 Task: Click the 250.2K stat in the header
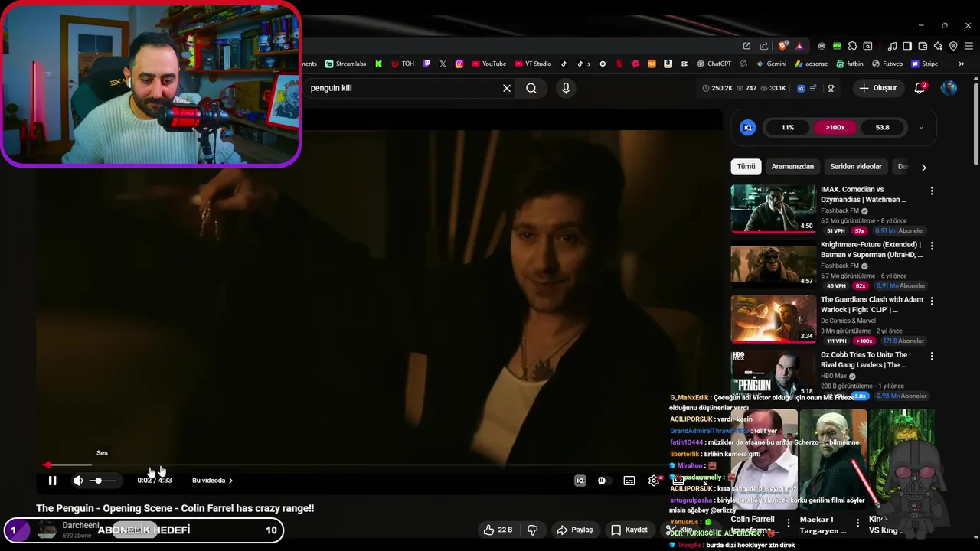click(717, 88)
